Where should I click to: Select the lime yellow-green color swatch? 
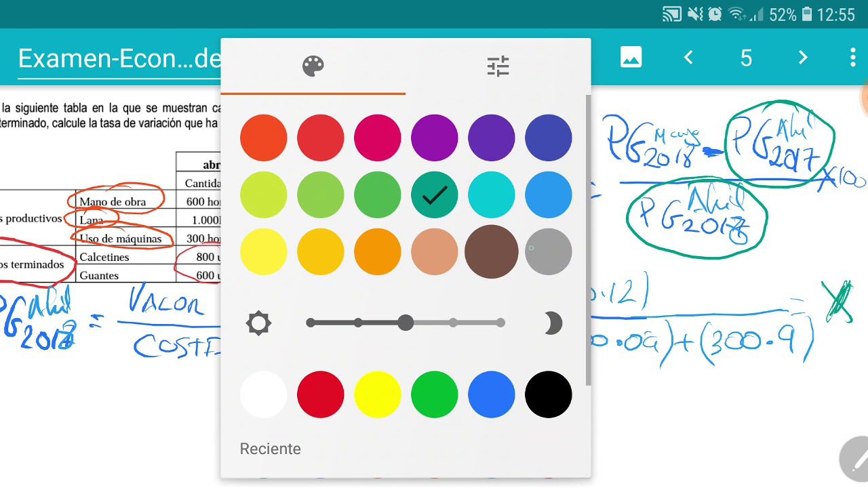point(264,195)
